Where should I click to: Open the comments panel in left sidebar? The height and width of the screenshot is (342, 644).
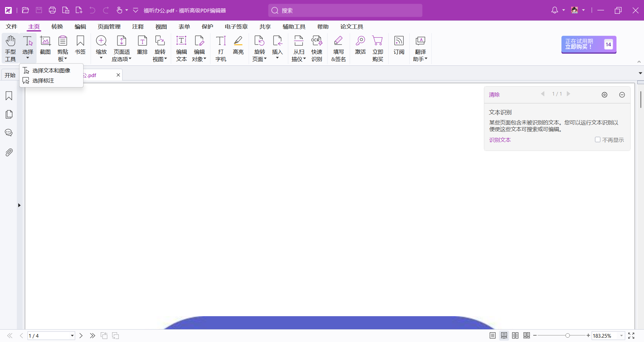9,133
